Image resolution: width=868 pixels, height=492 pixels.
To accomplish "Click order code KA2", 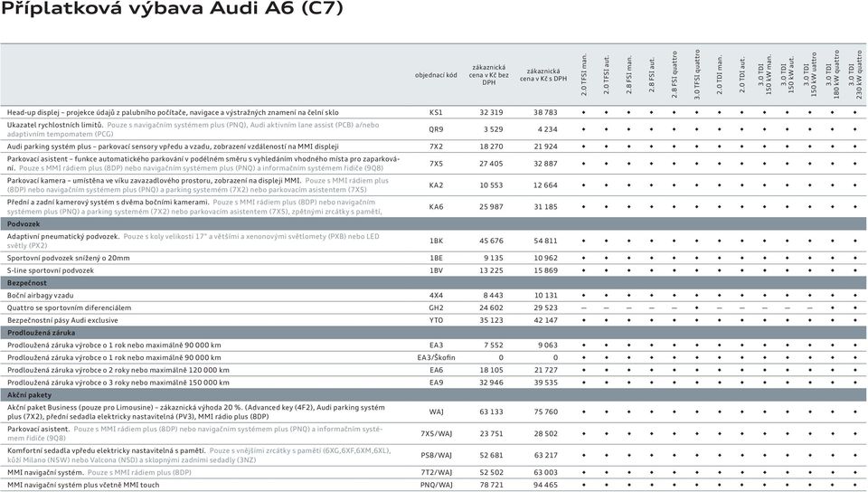I will tap(436, 185).
